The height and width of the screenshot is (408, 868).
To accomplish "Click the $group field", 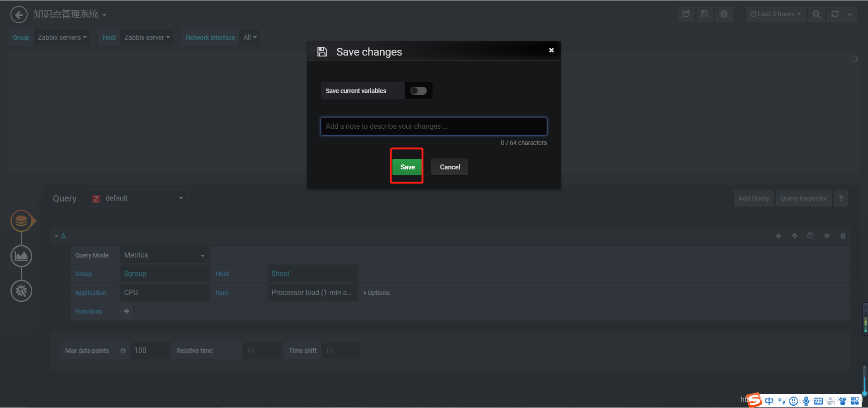I will [x=165, y=274].
